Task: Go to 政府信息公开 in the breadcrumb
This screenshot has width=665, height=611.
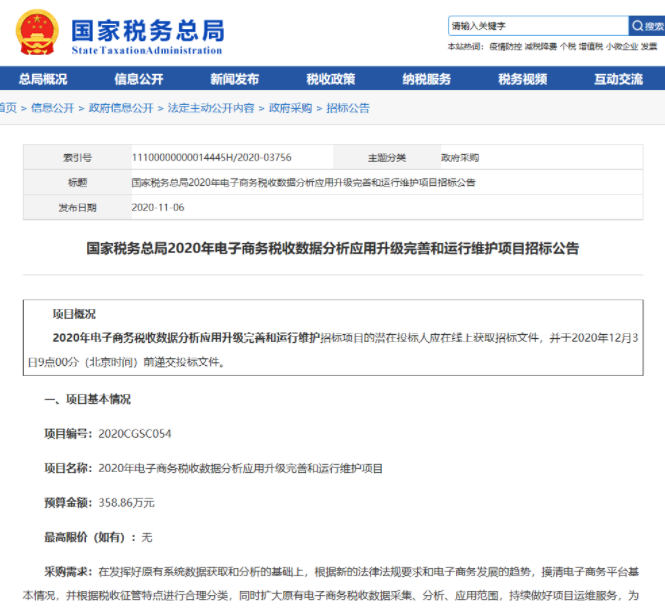Action: (x=121, y=108)
